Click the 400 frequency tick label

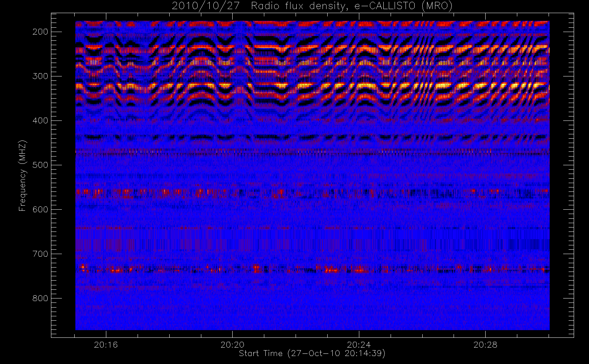[40, 120]
